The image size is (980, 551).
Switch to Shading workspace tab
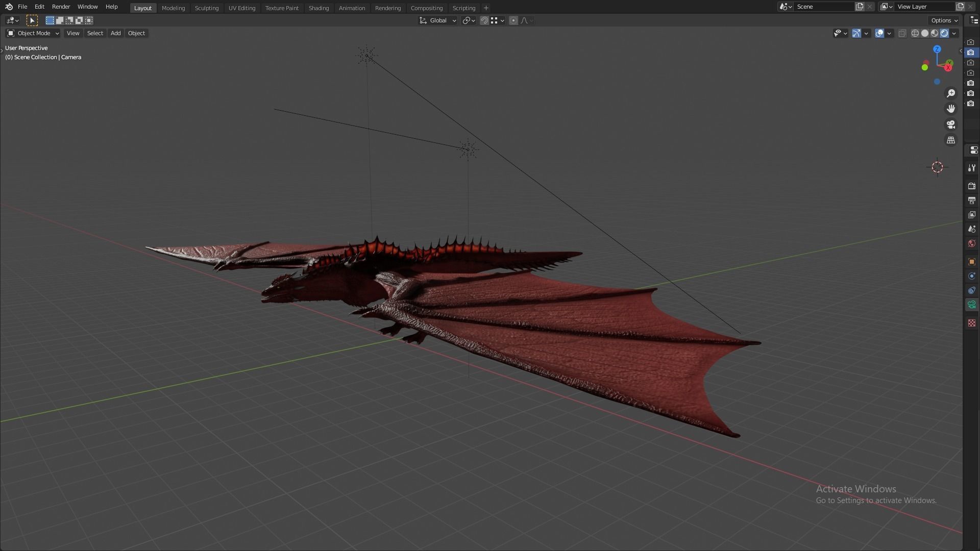318,8
